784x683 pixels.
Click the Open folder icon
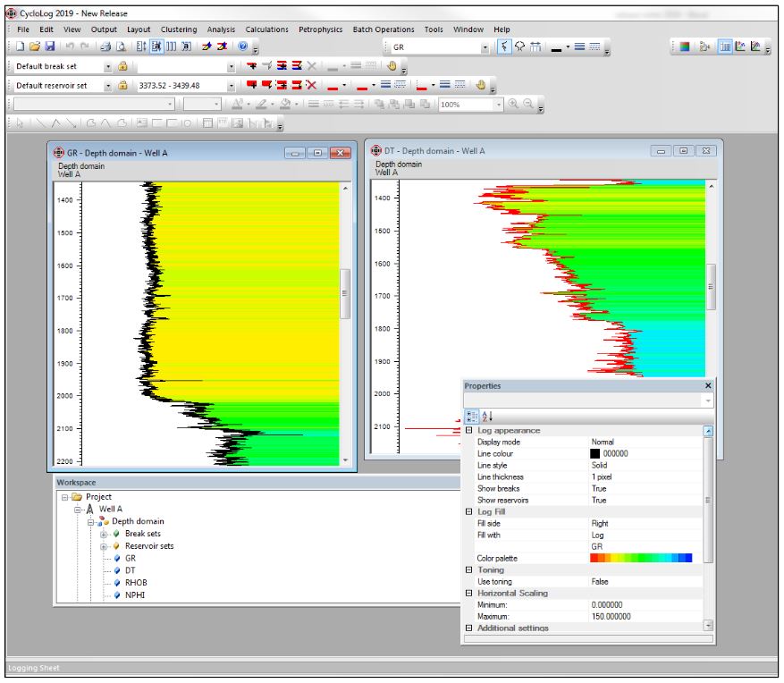[35, 46]
